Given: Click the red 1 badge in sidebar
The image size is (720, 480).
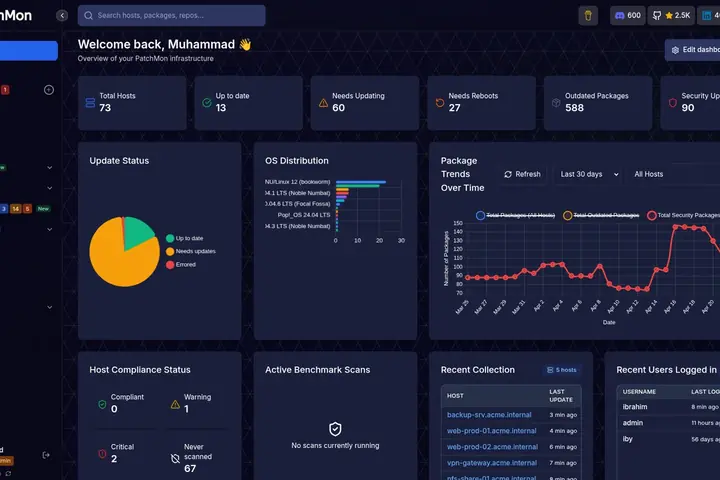Looking at the screenshot, I should tap(5, 90).
